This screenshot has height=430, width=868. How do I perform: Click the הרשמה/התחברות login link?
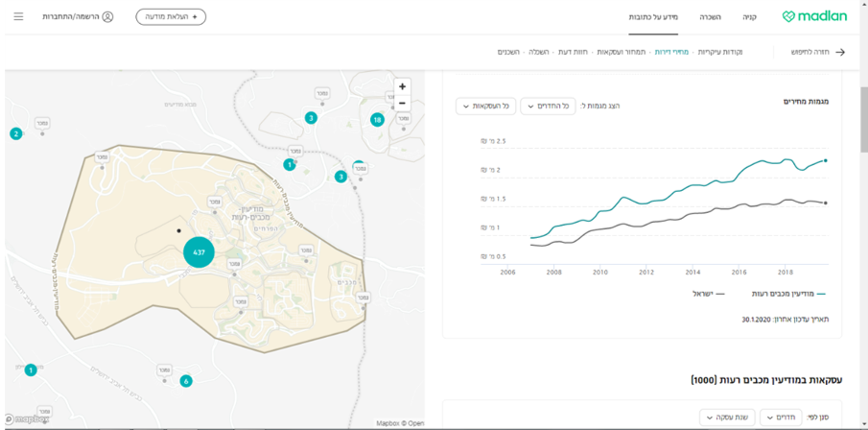[71, 17]
